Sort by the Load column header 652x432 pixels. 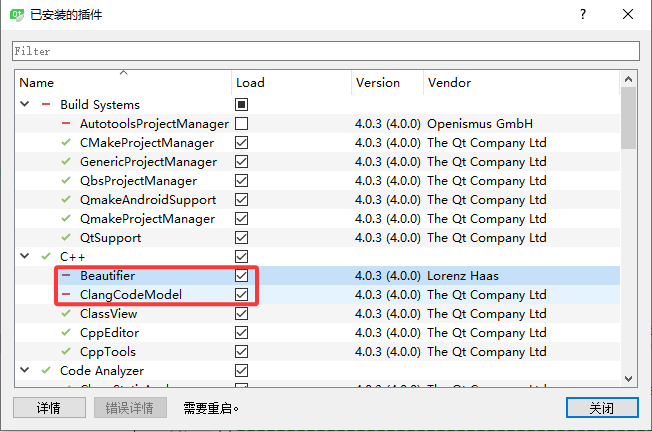point(291,82)
